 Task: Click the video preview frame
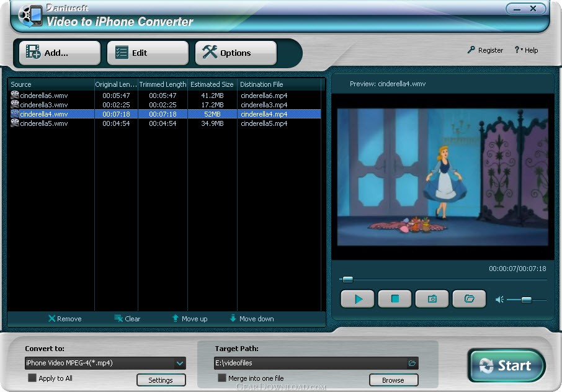click(443, 177)
